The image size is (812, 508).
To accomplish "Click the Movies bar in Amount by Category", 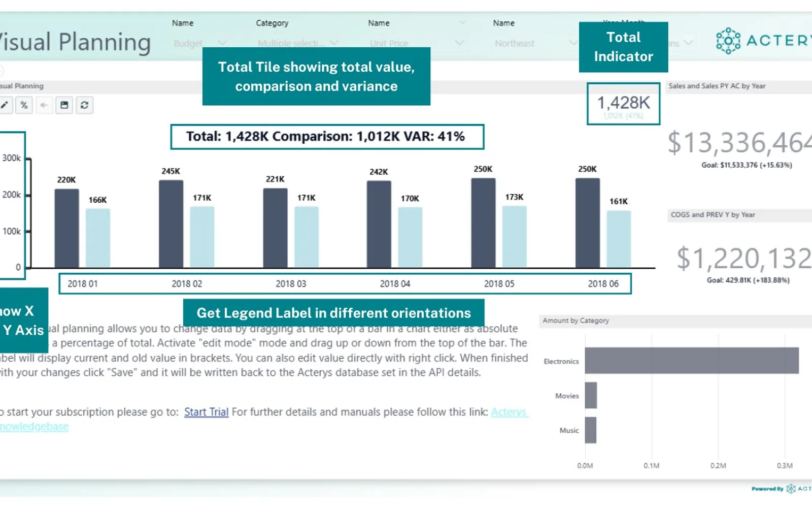I will [591, 395].
